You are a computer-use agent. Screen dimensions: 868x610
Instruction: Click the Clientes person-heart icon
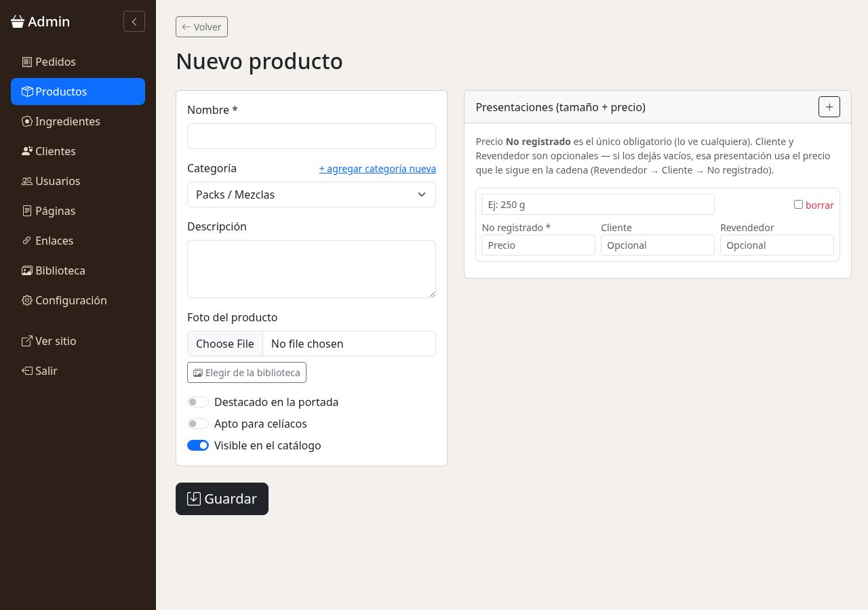[27, 151]
